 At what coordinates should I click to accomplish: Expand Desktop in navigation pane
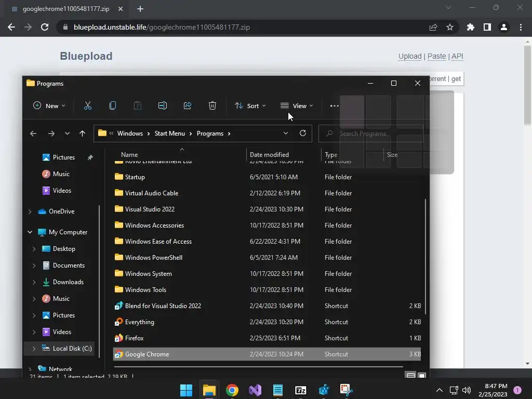click(x=34, y=249)
